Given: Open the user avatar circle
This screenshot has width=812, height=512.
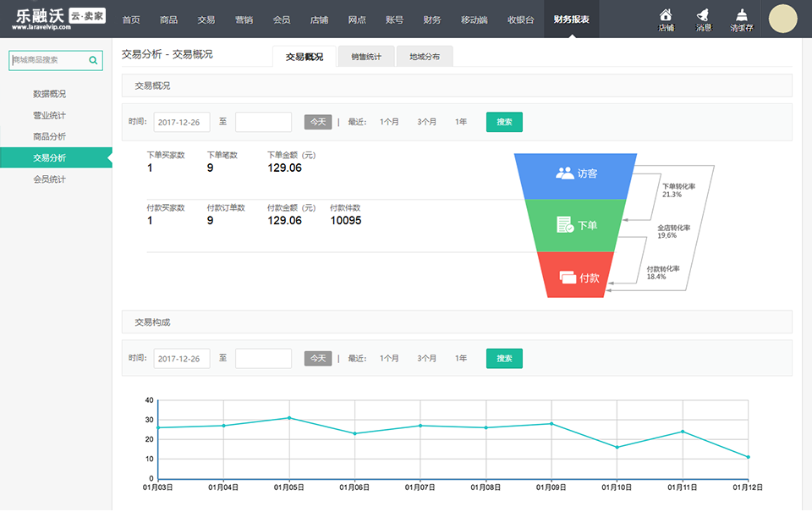Looking at the screenshot, I should pyautogui.click(x=782, y=19).
